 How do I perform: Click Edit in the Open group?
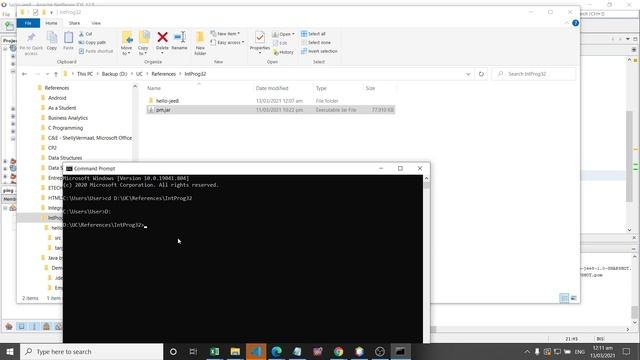click(280, 43)
